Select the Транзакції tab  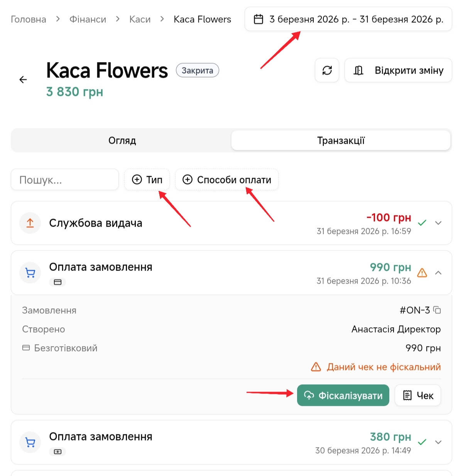[341, 141]
